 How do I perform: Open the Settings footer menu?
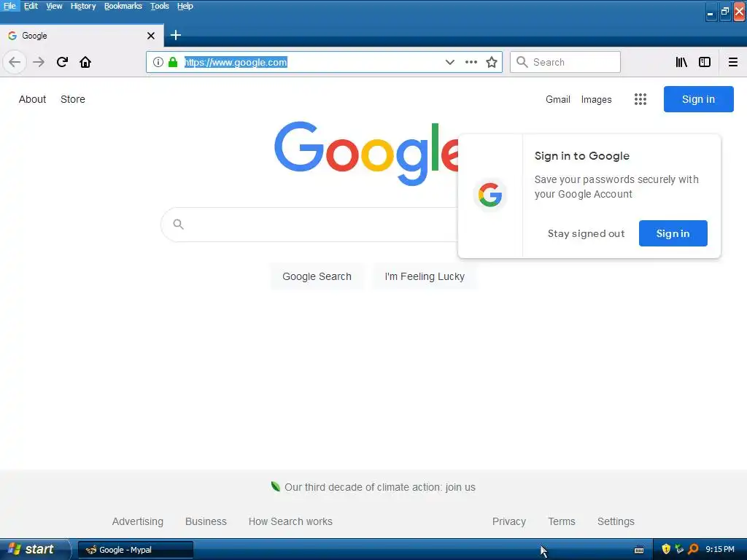pyautogui.click(x=616, y=521)
